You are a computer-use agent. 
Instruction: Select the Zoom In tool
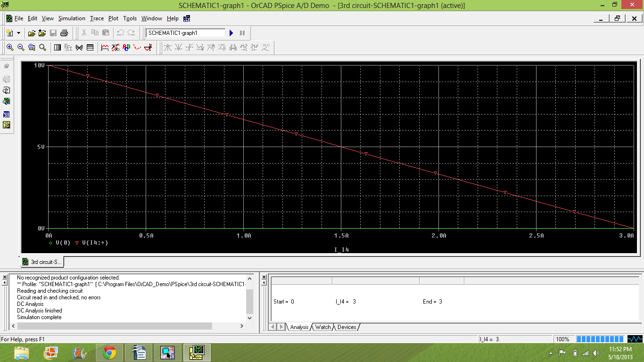click(x=10, y=47)
